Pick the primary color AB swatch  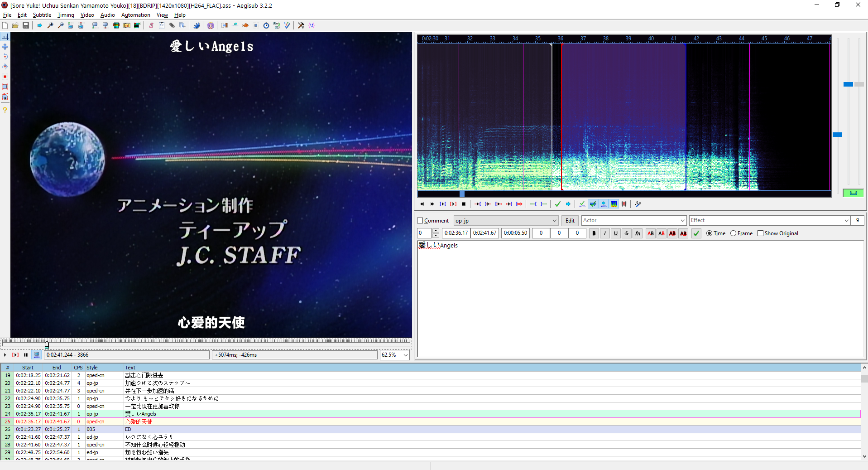point(651,233)
